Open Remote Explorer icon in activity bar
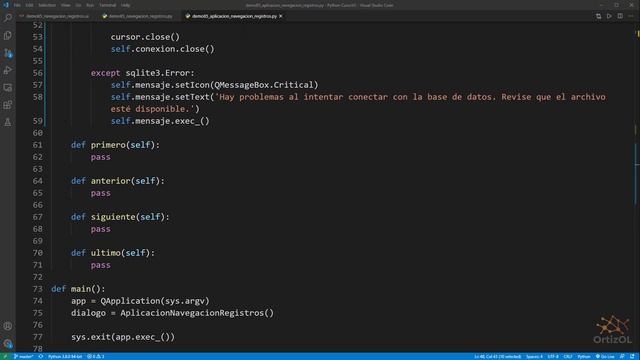The image size is (640, 360). [8, 87]
